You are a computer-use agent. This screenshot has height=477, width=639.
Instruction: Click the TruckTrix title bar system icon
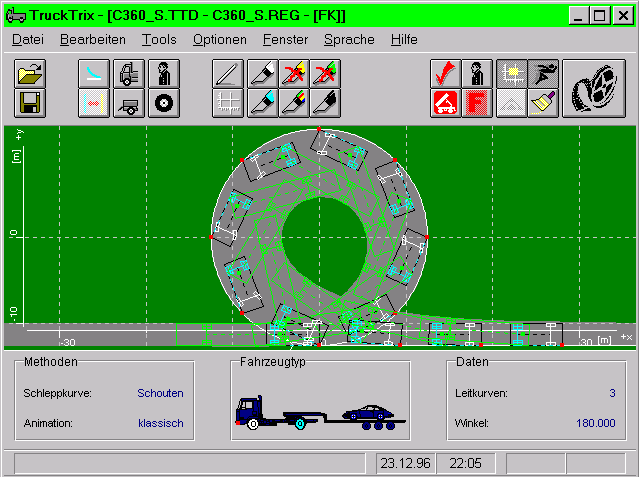point(16,15)
